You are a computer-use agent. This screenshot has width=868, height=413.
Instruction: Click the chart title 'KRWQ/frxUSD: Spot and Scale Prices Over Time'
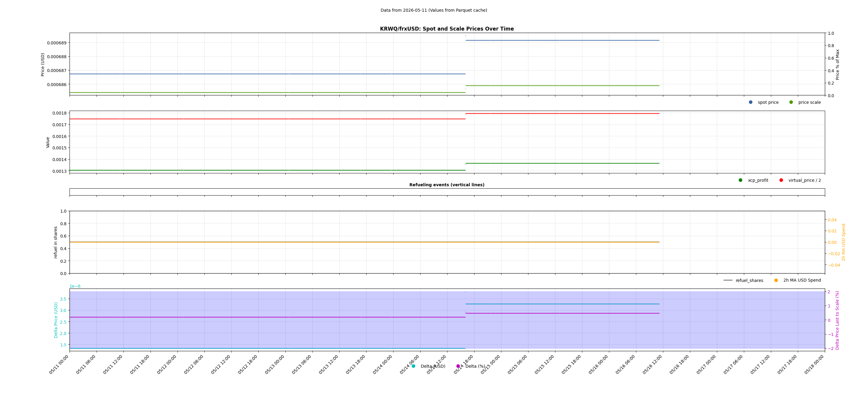pos(447,29)
